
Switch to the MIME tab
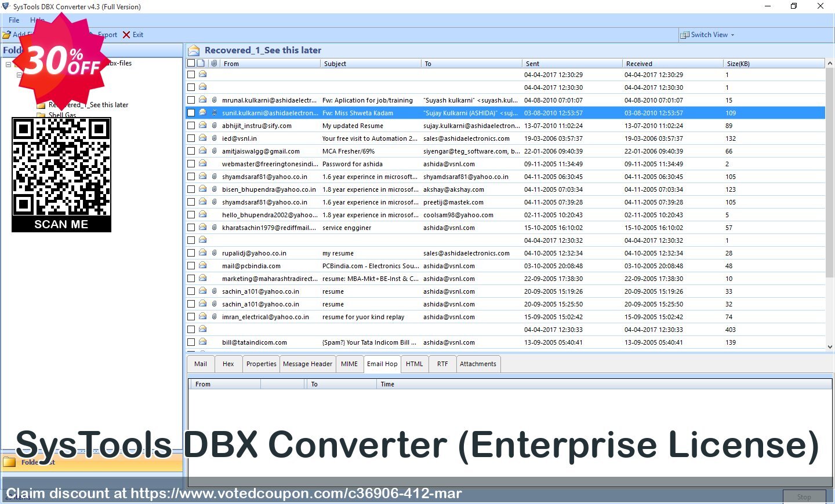click(x=350, y=364)
